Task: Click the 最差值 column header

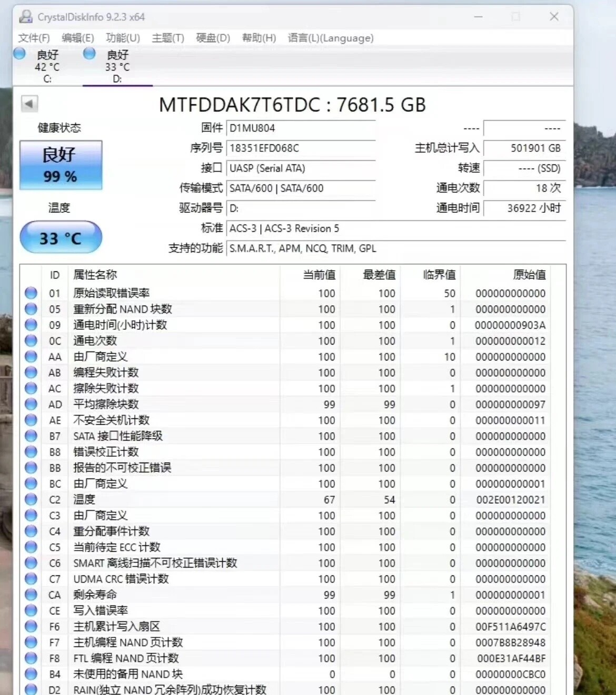Action: point(370,275)
